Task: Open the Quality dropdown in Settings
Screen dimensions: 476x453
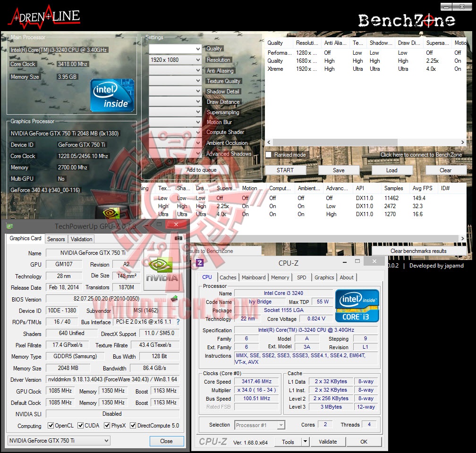Action: (175, 49)
